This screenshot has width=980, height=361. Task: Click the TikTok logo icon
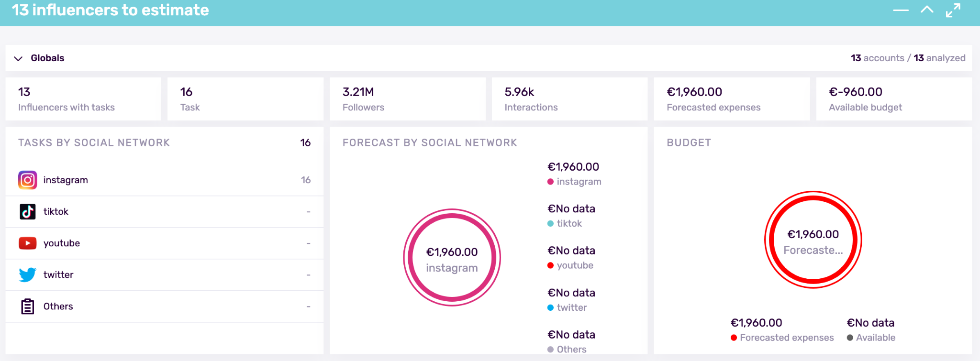pyautogui.click(x=27, y=211)
